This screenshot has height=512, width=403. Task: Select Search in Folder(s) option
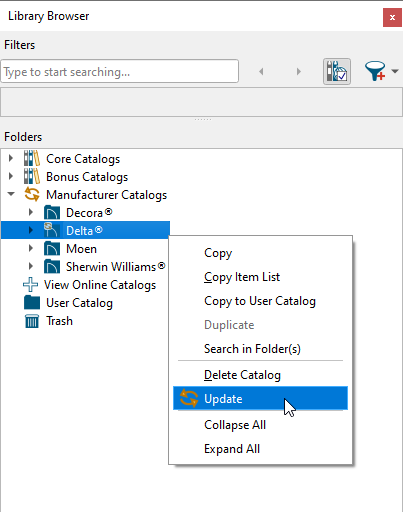pyautogui.click(x=260, y=349)
